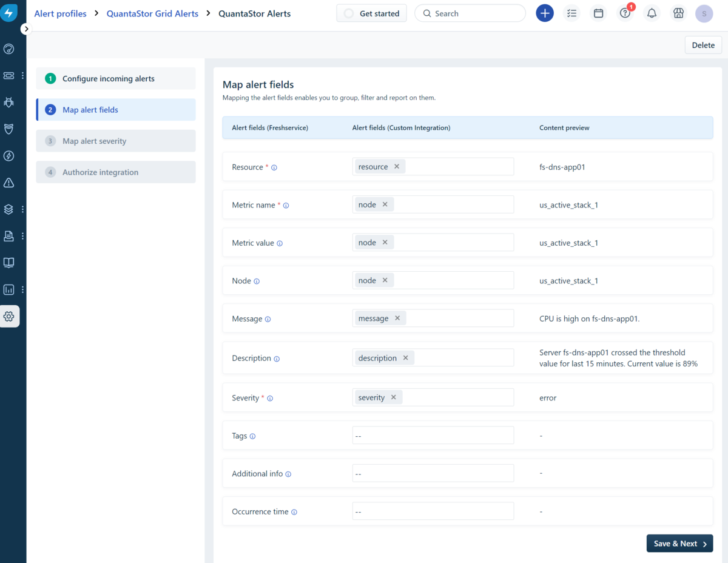
Task: Focus the Search box in header
Action: 470,13
